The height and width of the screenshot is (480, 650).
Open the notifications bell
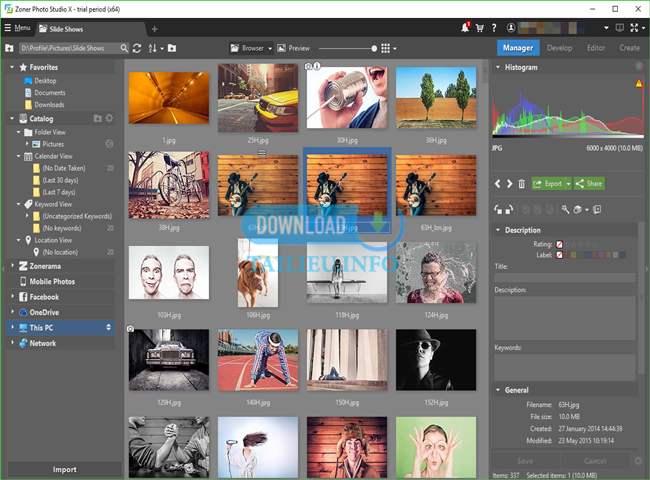coord(465,28)
